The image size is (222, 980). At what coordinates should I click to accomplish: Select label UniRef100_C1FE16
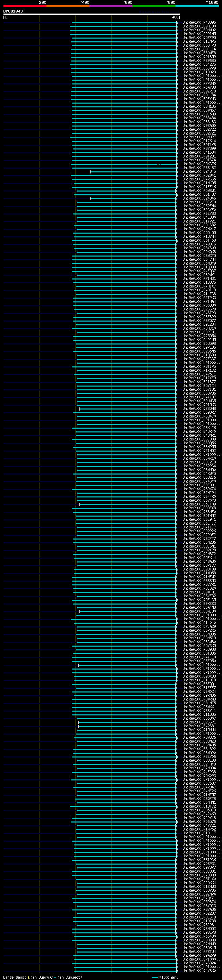coord(199,187)
